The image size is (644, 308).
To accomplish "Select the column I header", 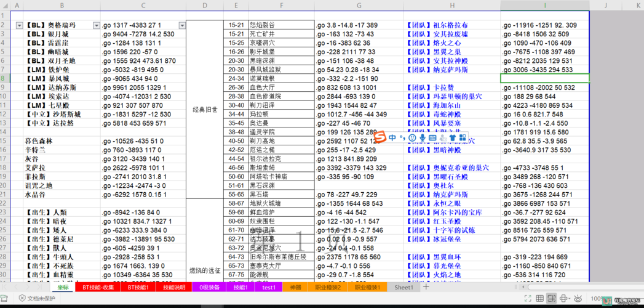I will click(544, 6).
